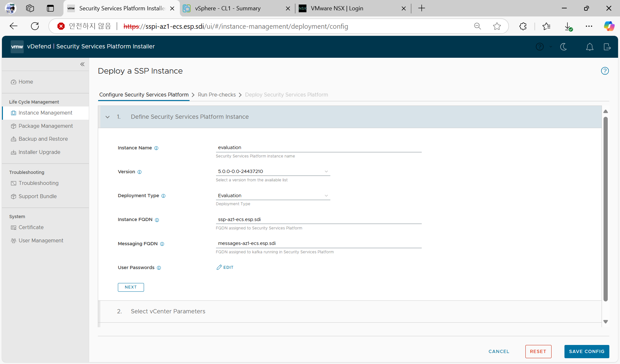Open Version dropdown
The width and height of the screenshot is (620, 364).
[273, 171]
